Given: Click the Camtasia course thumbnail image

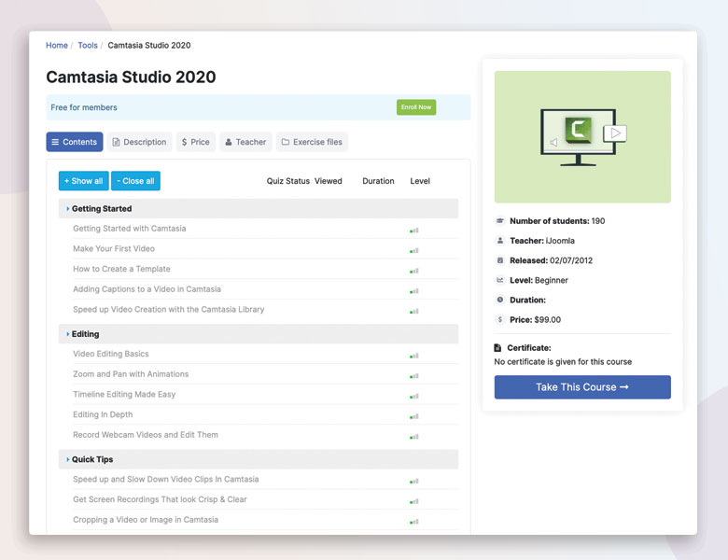Looking at the screenshot, I should [582, 136].
